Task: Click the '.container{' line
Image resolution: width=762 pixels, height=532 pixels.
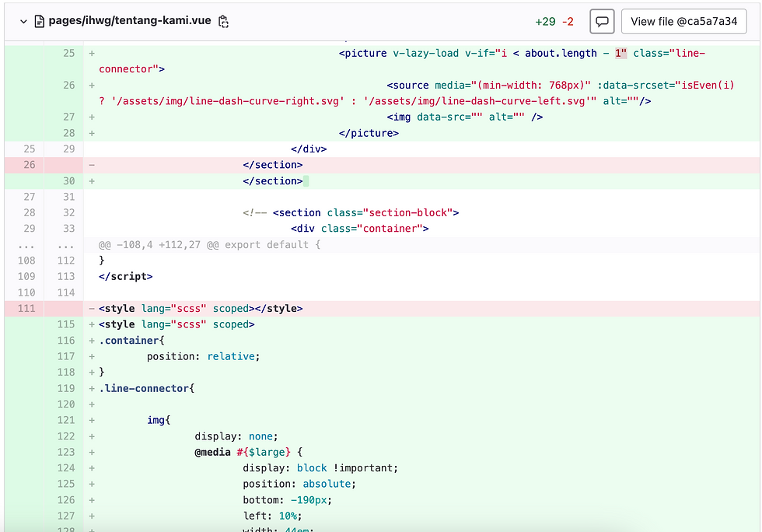Action: [131, 341]
